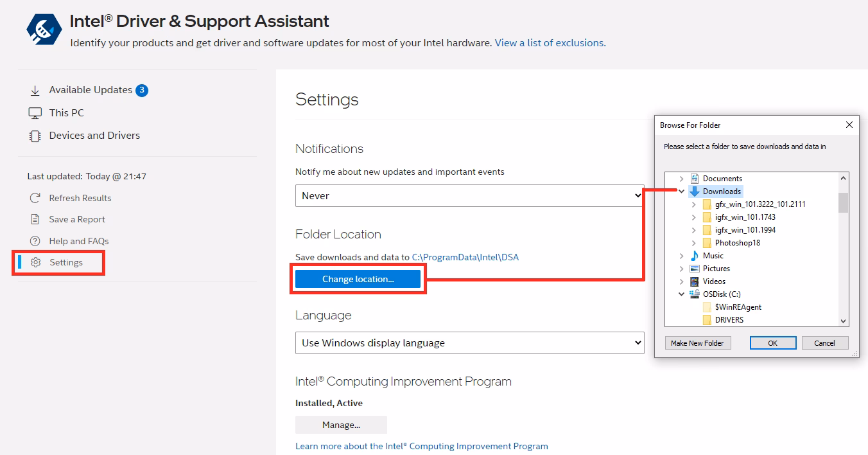This screenshot has height=455, width=868.
Task: Cancel the Browse For Folder dialog
Action: [x=824, y=343]
